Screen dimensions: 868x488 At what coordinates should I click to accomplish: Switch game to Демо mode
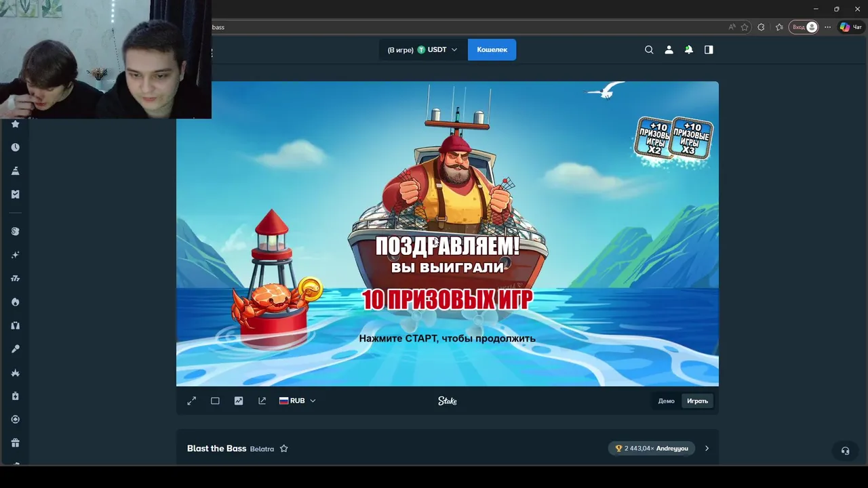(667, 401)
